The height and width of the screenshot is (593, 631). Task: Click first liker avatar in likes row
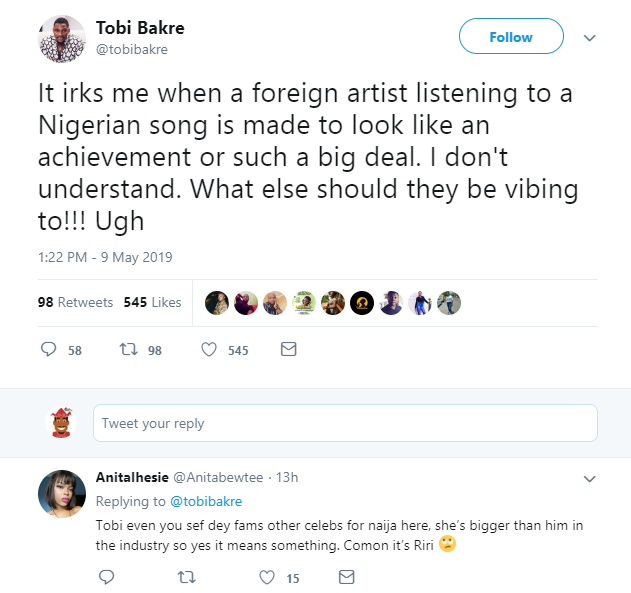tap(217, 302)
